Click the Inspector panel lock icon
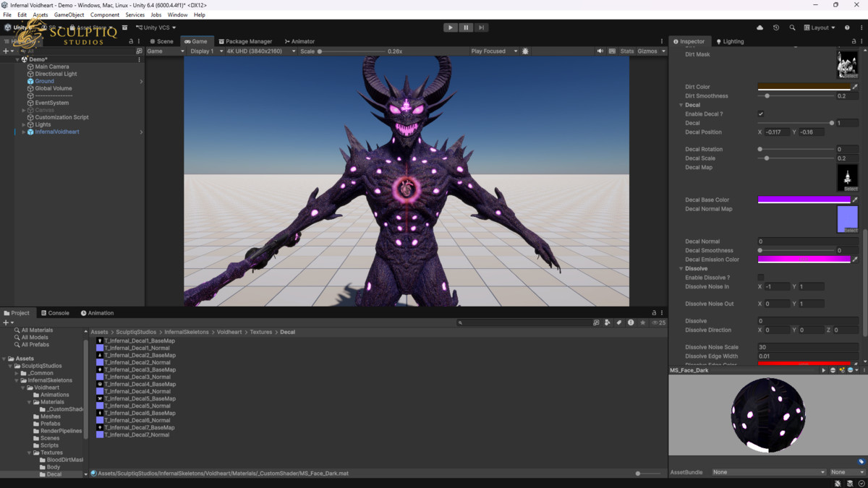The width and height of the screenshot is (868, 488). coord(854,41)
